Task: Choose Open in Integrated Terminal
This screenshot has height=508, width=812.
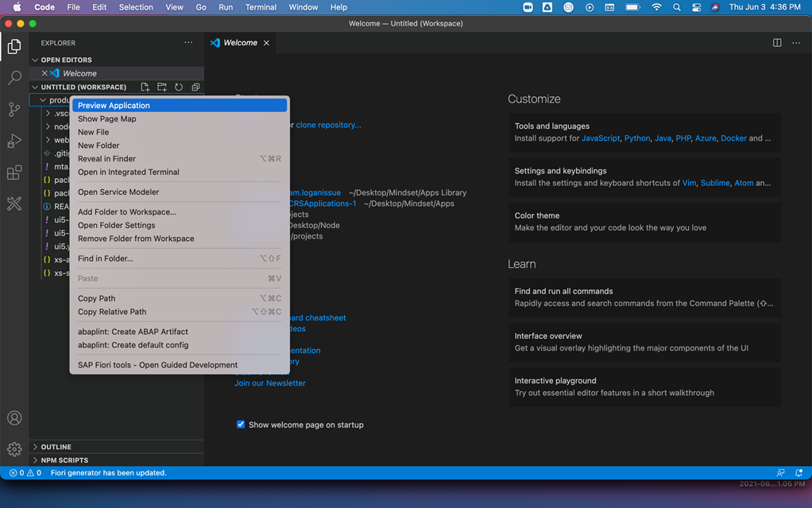Action: point(180,172)
